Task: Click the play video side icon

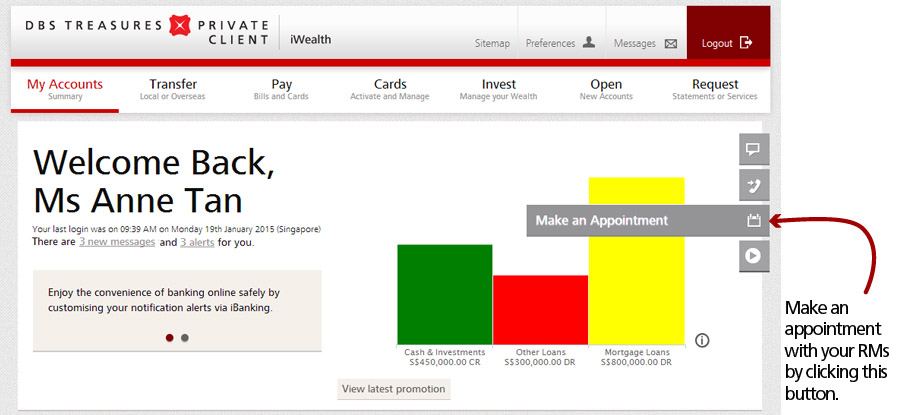Action: click(754, 256)
